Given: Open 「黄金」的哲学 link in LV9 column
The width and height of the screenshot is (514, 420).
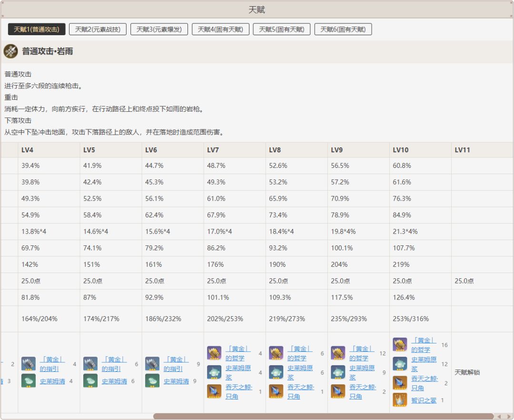Looking at the screenshot, I should coord(362,353).
